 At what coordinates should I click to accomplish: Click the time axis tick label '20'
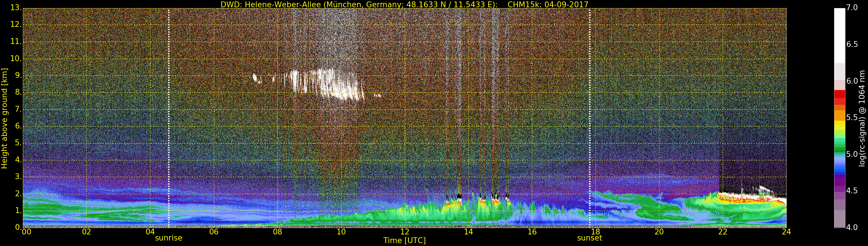click(x=659, y=232)
